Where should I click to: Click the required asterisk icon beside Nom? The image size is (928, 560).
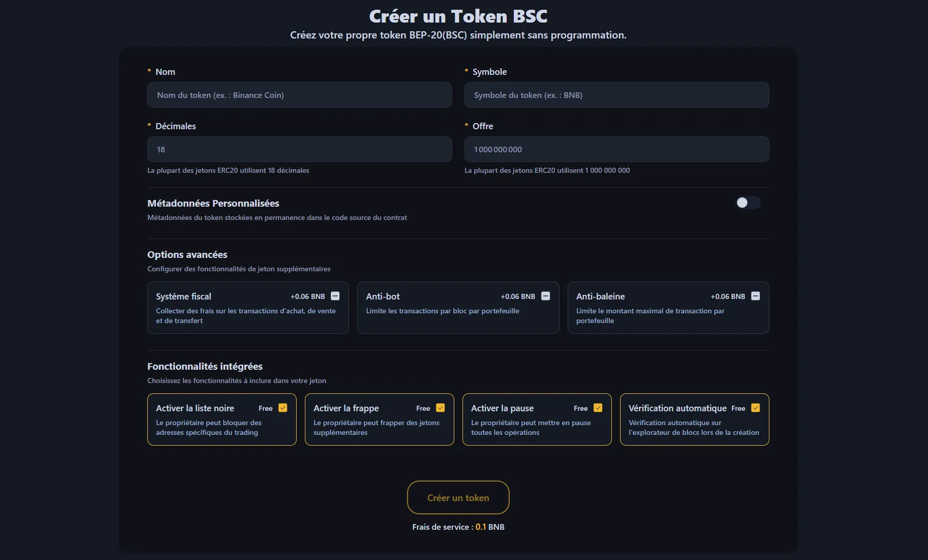149,71
